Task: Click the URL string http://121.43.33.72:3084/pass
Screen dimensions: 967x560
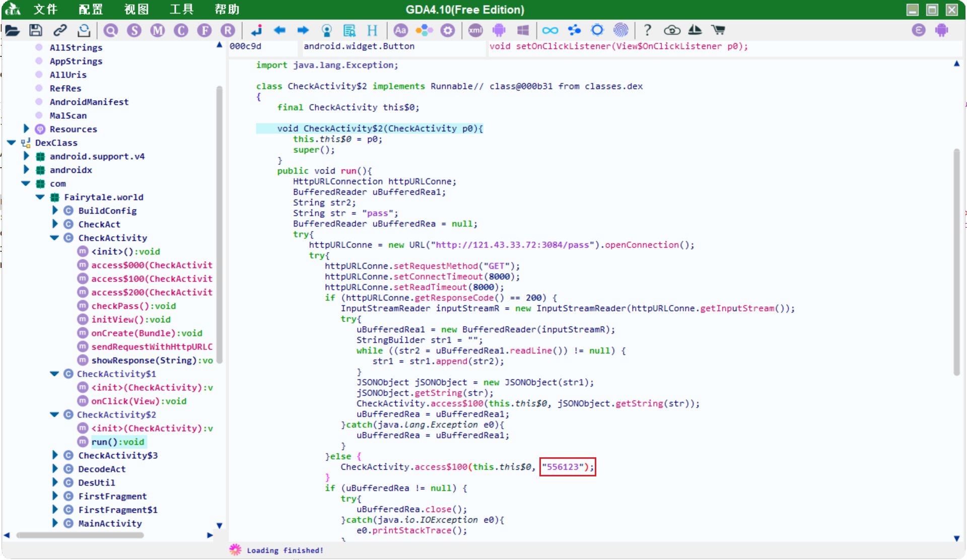Action: click(512, 245)
